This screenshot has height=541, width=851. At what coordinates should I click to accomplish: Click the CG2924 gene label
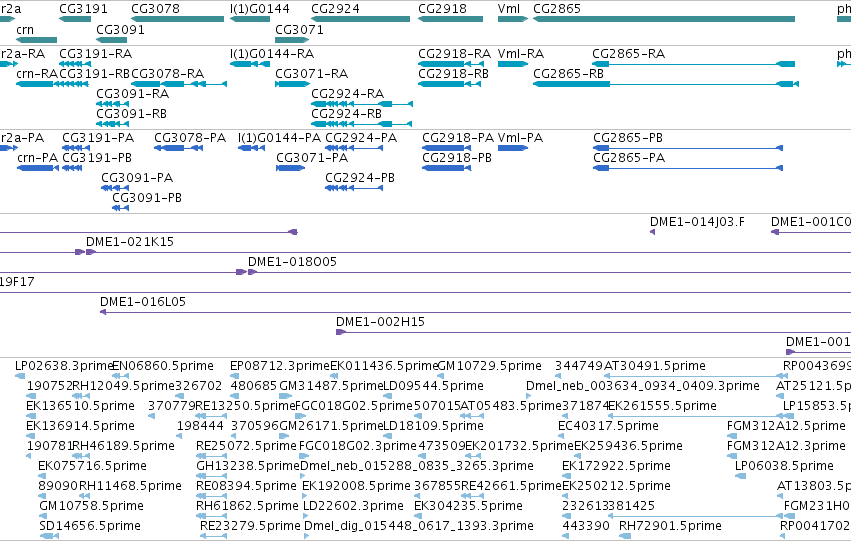click(335, 9)
